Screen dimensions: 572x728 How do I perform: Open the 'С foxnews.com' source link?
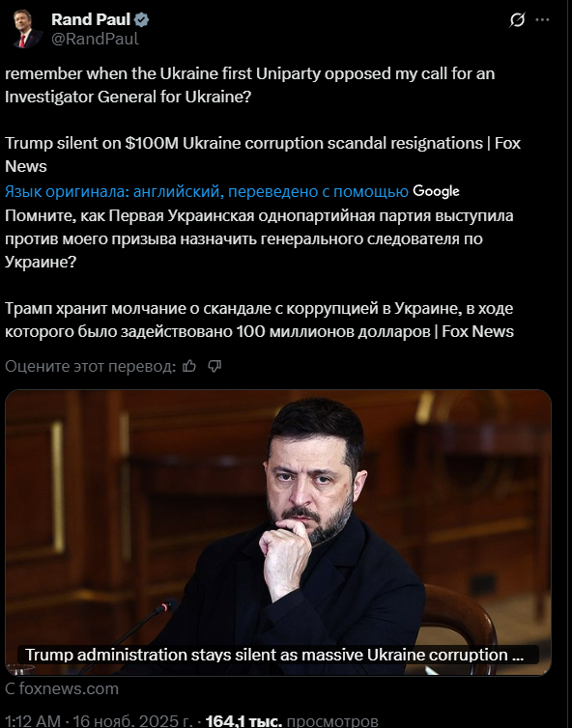pos(62,688)
